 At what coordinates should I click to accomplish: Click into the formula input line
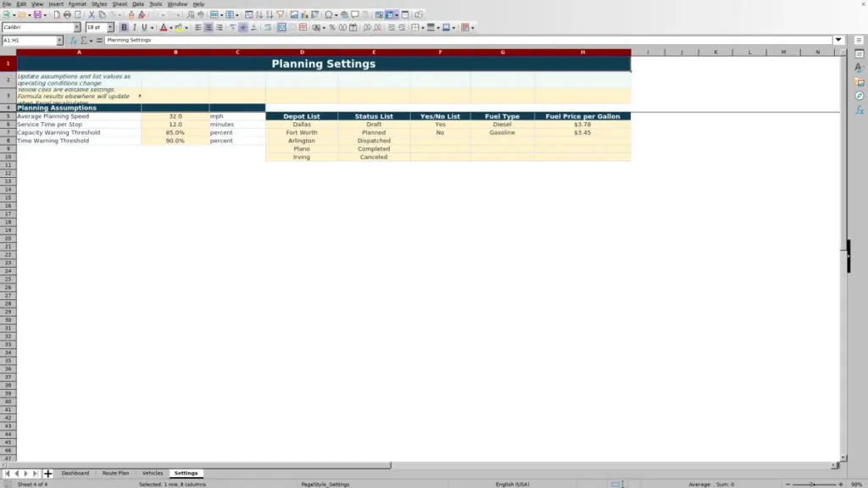pyautogui.click(x=468, y=40)
